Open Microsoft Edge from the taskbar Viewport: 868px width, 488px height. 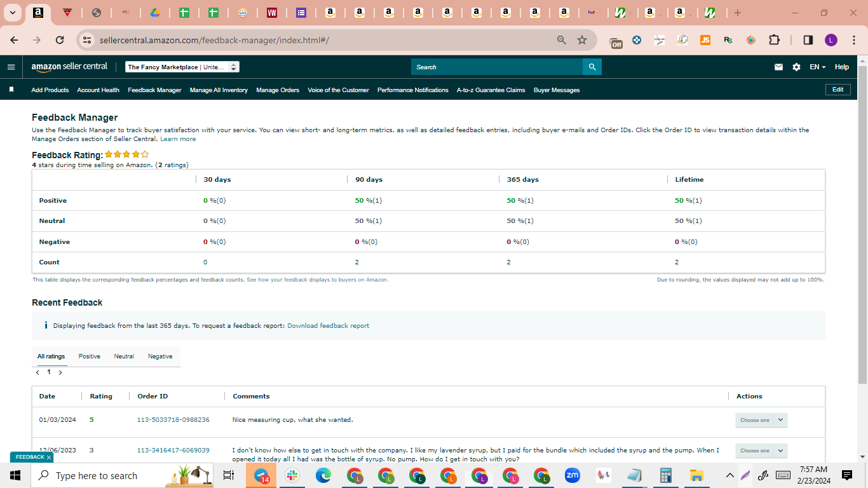click(323, 475)
